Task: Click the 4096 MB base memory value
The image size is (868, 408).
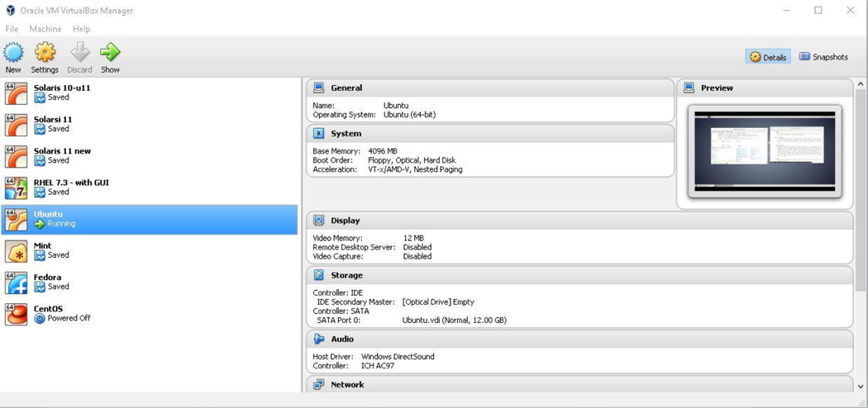Action: point(383,151)
